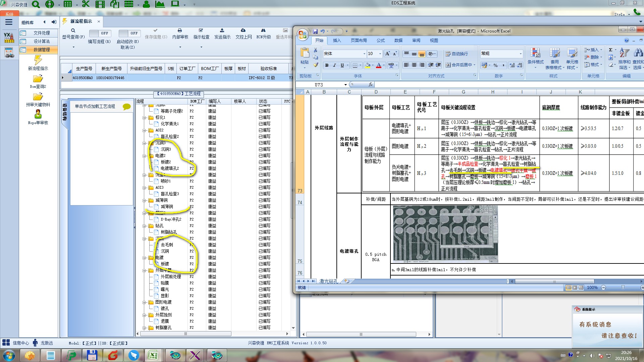Click the 文控上网 cloud upload icon
Image resolution: width=644 pixels, height=362 pixels.
243,31
